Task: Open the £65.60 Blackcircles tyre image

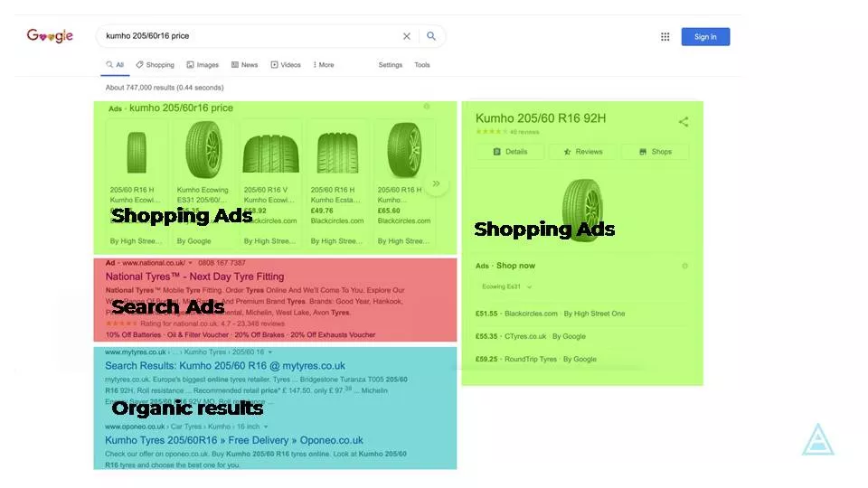Action: pyautogui.click(x=404, y=149)
